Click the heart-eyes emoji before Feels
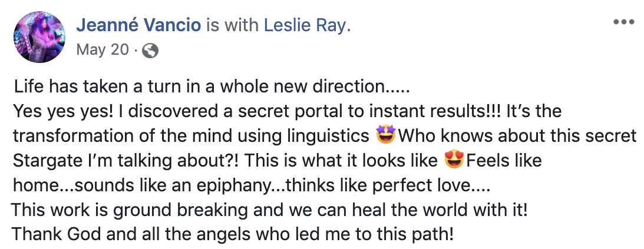This screenshot has width=644, height=249. (453, 161)
